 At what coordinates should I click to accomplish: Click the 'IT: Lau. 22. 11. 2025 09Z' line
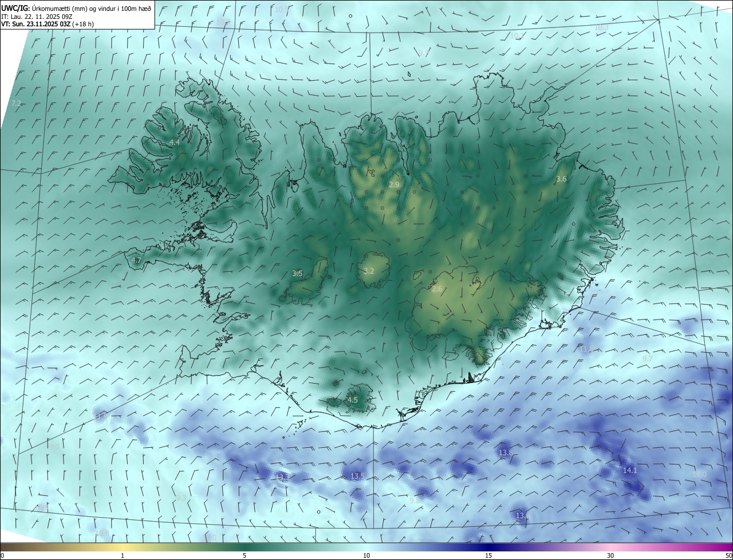36,17
